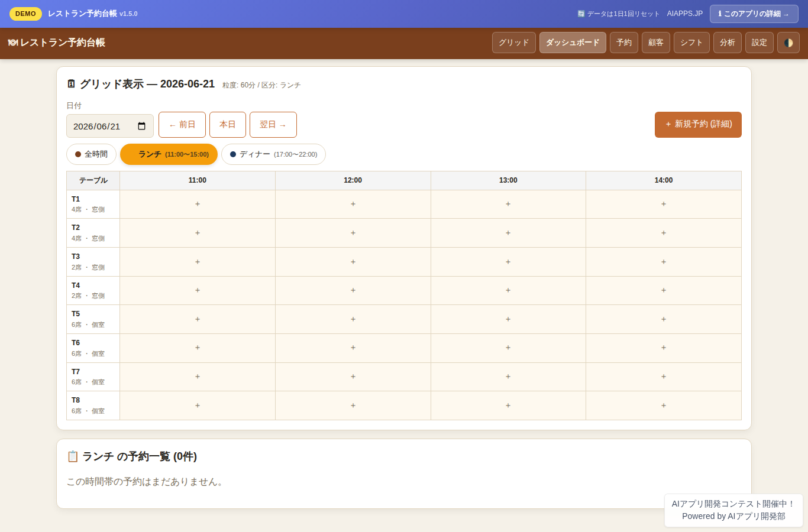Toggle dark mode half-moon icon

point(788,43)
